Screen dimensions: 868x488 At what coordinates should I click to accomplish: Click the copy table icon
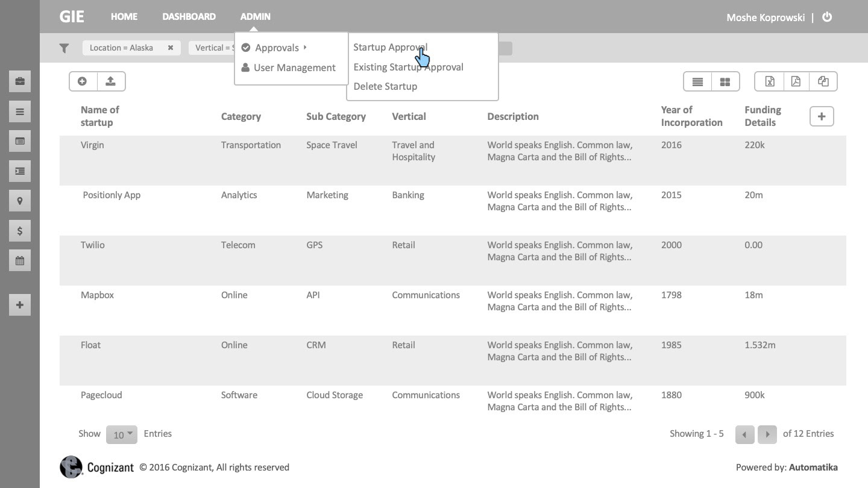[823, 81]
